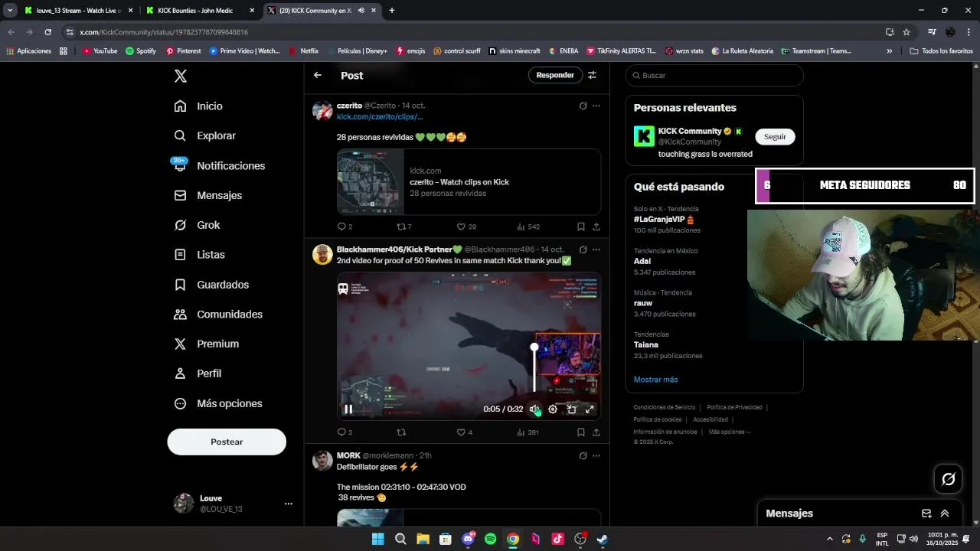Enter video fullscreen mode
980x551 pixels.
(590, 409)
